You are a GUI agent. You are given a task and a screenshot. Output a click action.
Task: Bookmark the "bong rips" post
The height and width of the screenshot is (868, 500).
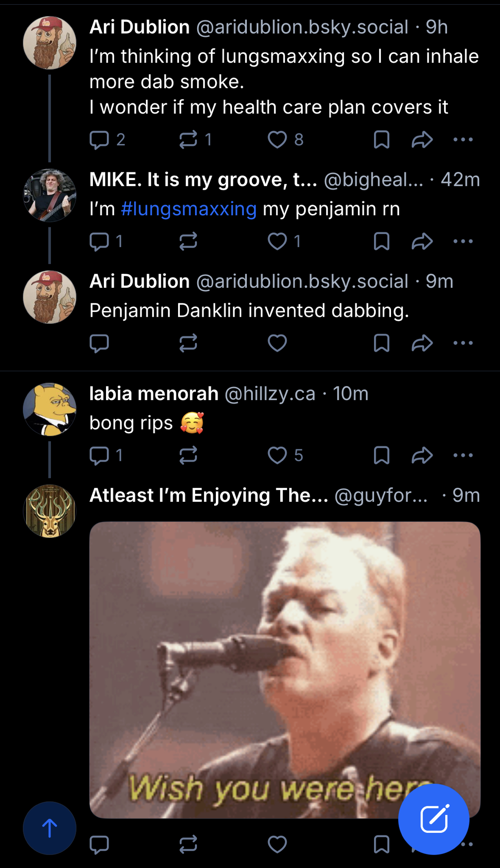tap(381, 455)
